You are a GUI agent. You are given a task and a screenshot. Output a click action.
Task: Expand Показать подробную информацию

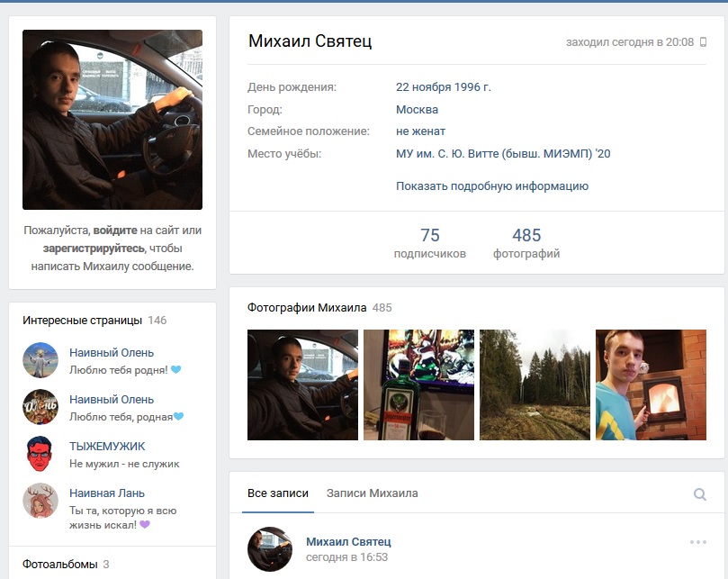coord(491,186)
